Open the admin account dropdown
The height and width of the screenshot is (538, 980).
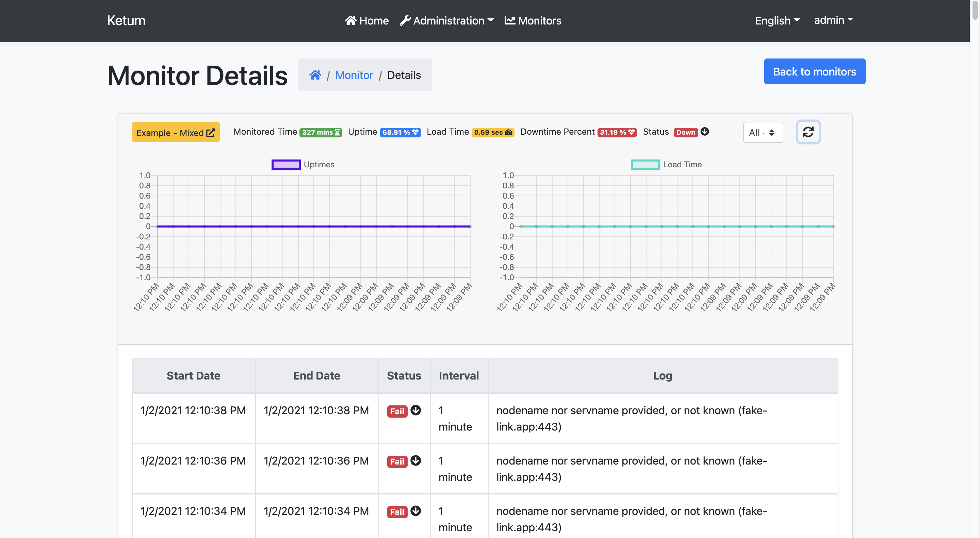(833, 20)
